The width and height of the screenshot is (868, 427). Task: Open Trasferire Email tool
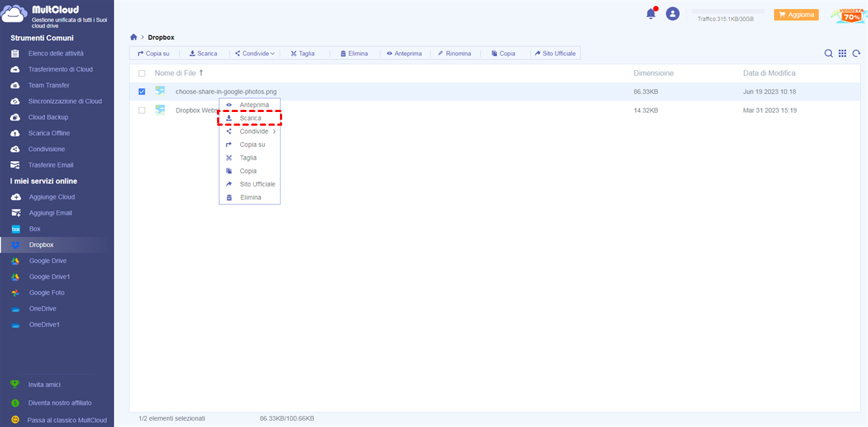[x=51, y=165]
